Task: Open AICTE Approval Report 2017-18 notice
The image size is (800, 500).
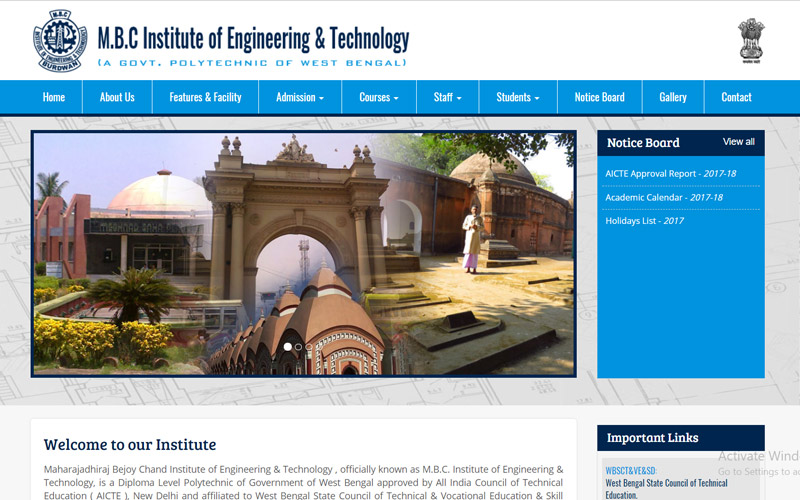Action: click(668, 174)
